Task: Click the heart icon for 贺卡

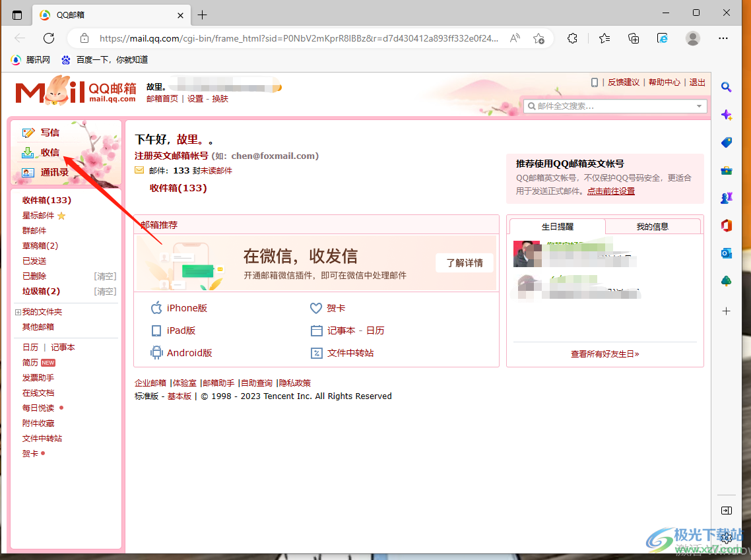Action: (x=315, y=308)
